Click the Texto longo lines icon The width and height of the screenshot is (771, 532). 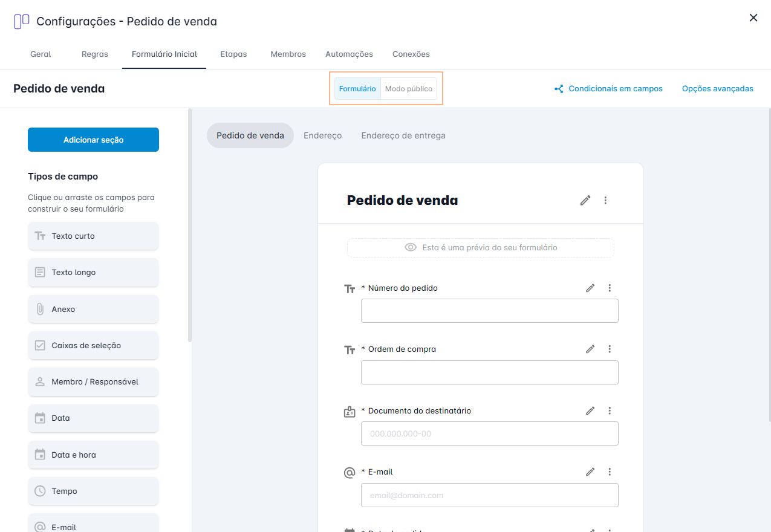pos(40,272)
